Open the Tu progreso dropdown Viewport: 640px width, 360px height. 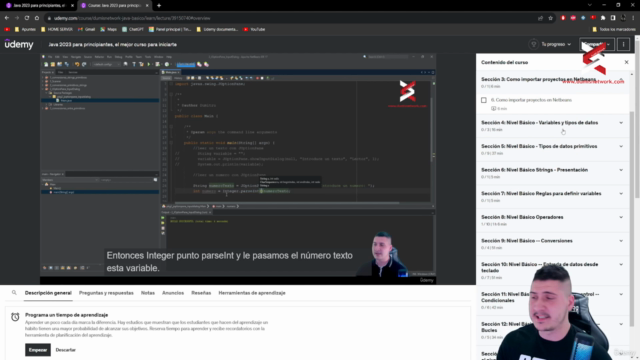tap(556, 44)
